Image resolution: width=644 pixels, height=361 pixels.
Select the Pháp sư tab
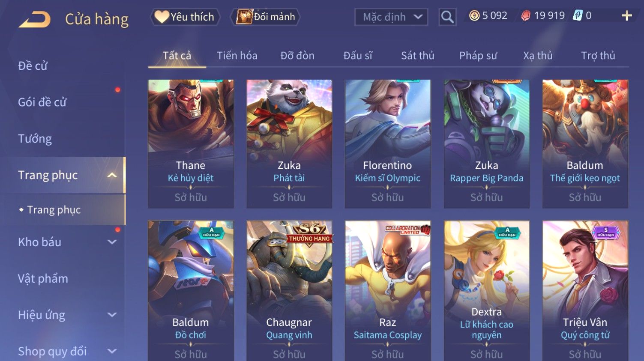point(478,56)
